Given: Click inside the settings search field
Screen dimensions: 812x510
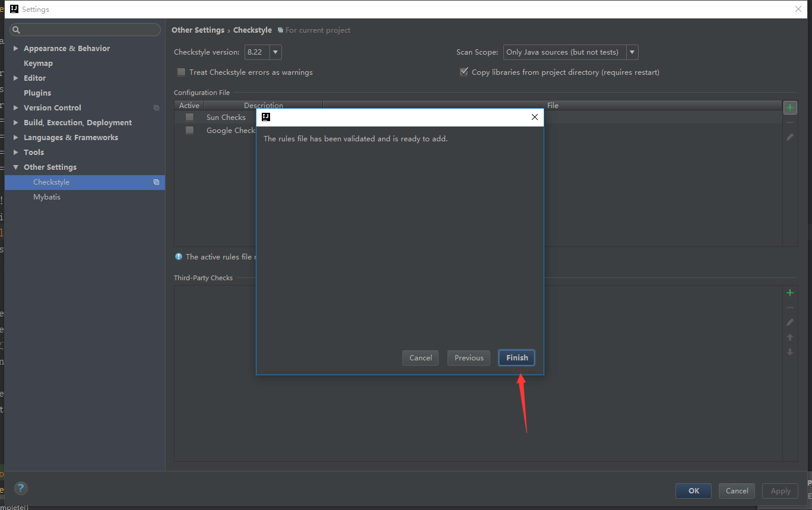Looking at the screenshot, I should 85,29.
